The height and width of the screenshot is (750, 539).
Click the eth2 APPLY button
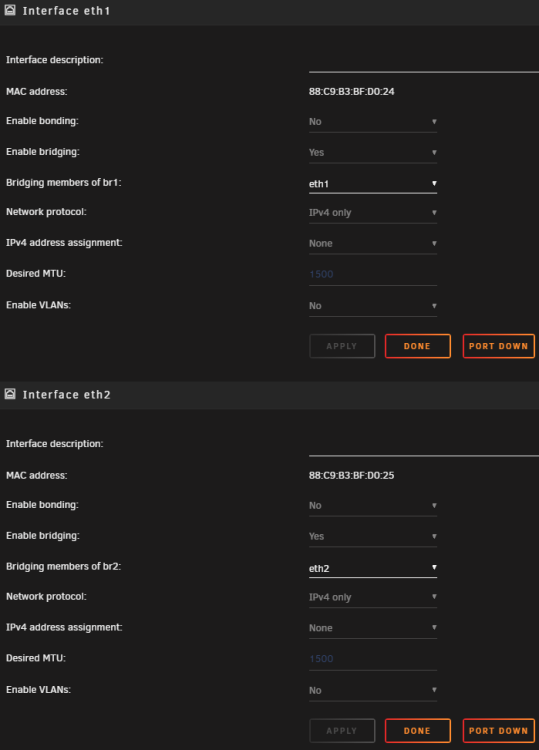[x=342, y=730]
